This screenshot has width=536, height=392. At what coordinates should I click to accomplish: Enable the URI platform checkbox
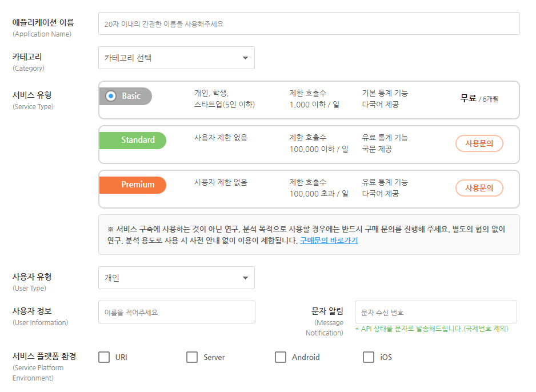click(x=104, y=357)
